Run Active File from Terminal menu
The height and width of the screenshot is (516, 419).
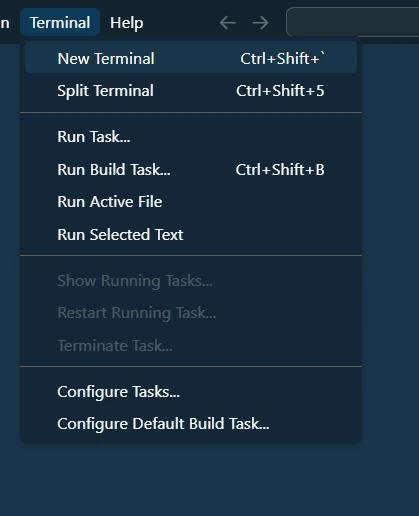tap(191, 202)
